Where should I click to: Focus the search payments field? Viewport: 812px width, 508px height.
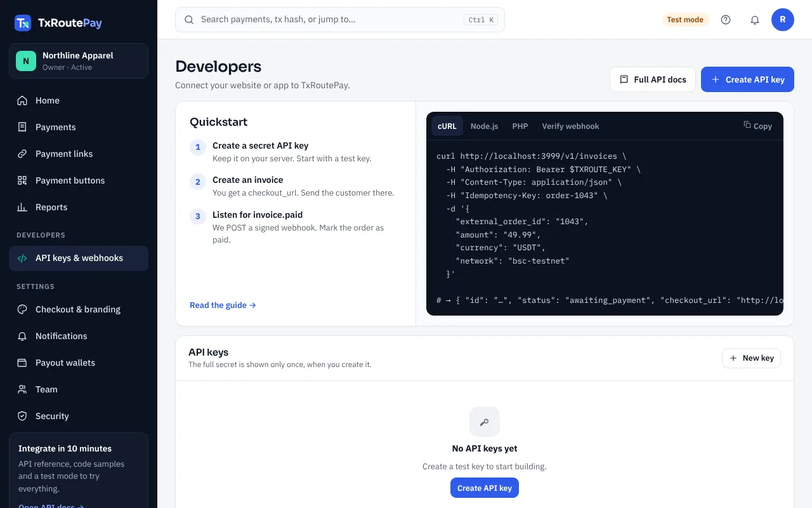coord(340,20)
